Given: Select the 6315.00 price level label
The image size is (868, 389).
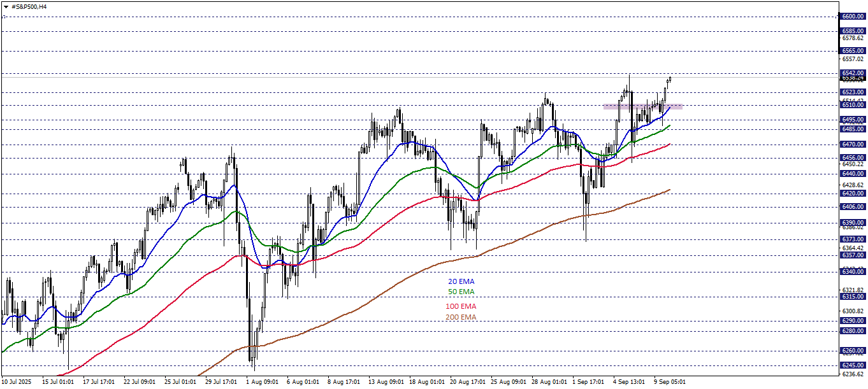Looking at the screenshot, I should 853,297.
